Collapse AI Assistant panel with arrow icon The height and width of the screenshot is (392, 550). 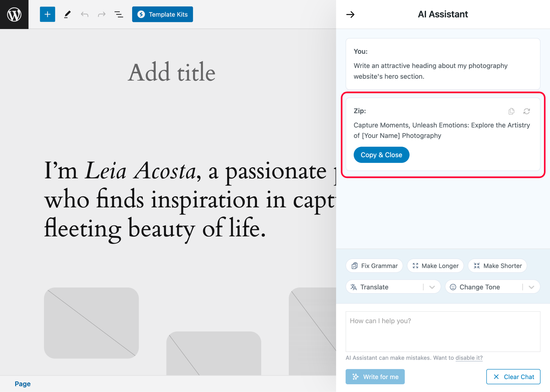click(x=350, y=14)
